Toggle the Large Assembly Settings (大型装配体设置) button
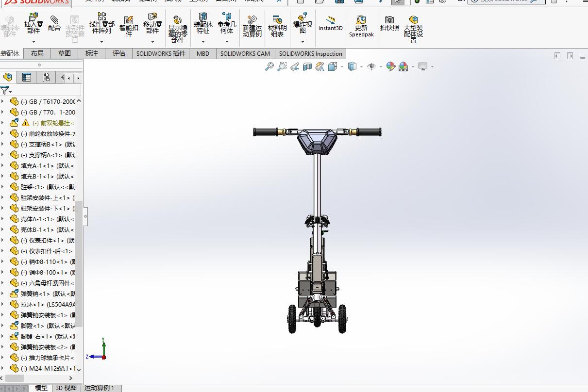The image size is (588, 392). (413, 29)
